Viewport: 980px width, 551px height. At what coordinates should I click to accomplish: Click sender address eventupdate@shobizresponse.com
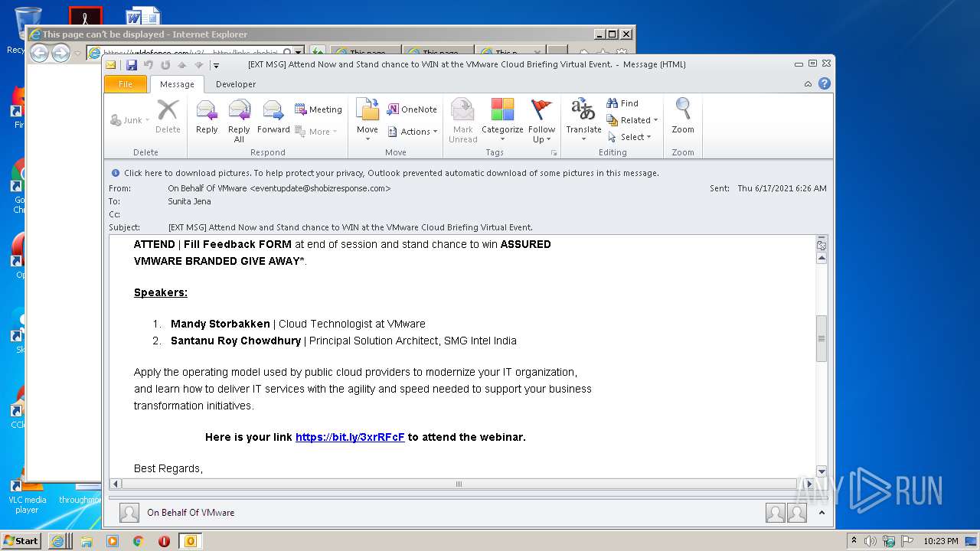click(x=320, y=188)
